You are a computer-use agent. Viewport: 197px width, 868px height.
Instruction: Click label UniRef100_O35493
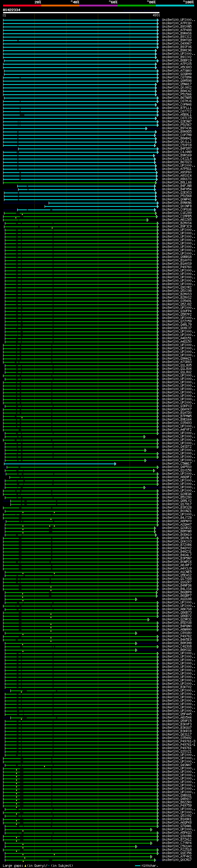(x=177, y=422)
